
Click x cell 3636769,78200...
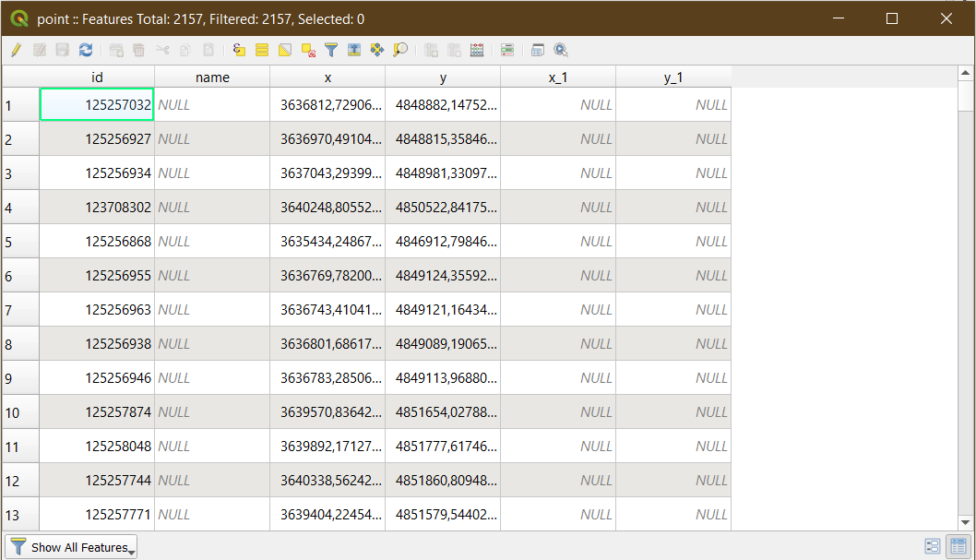[x=327, y=276]
